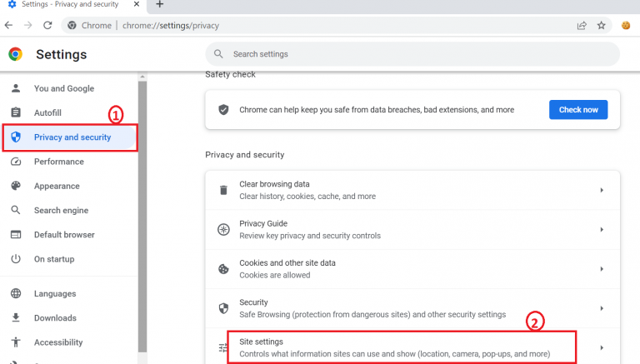
Task: Go to Search engine settings
Action: click(61, 211)
